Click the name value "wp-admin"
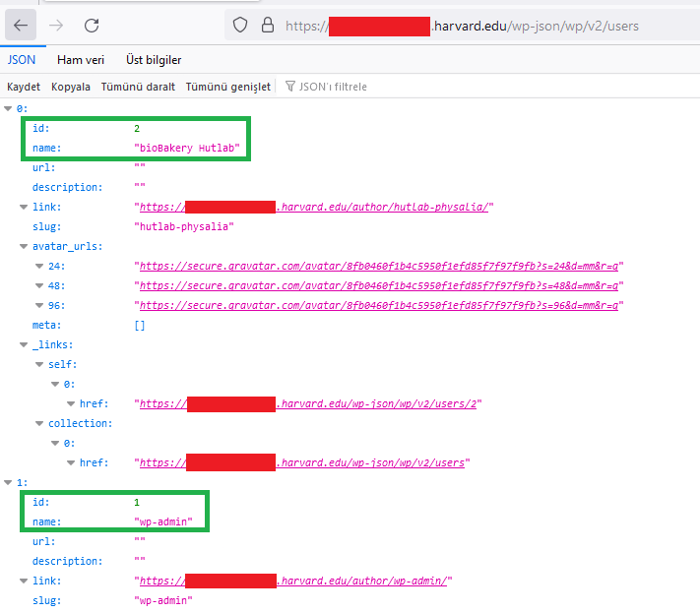The width and height of the screenshot is (700, 613). pos(163,522)
